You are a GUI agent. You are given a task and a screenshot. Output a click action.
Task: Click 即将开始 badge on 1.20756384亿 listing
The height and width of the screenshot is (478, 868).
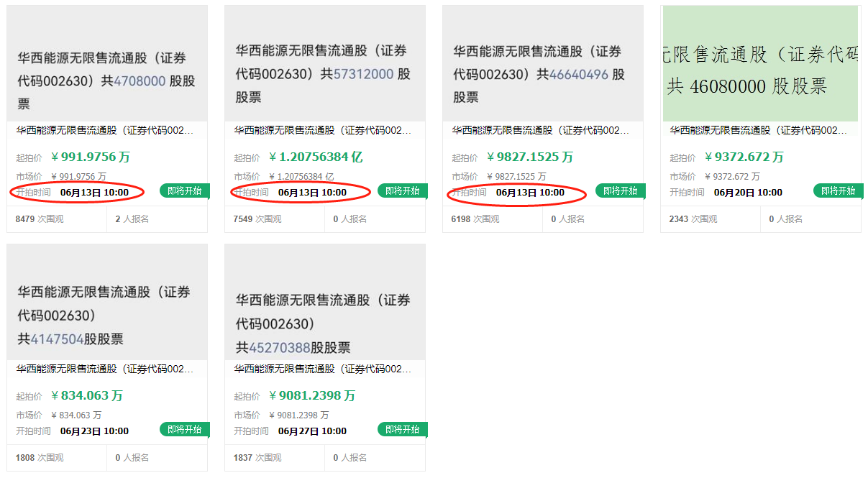tap(402, 191)
